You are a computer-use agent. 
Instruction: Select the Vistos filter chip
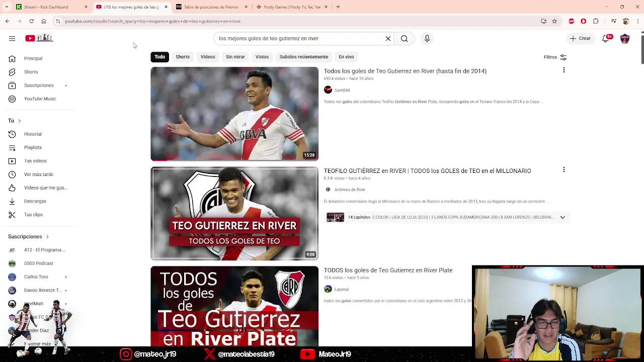click(262, 57)
